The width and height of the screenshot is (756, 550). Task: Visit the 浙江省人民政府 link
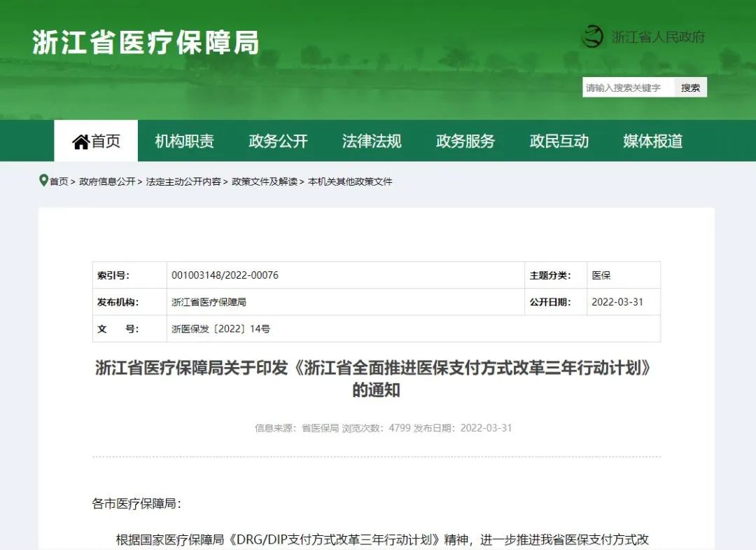click(658, 36)
